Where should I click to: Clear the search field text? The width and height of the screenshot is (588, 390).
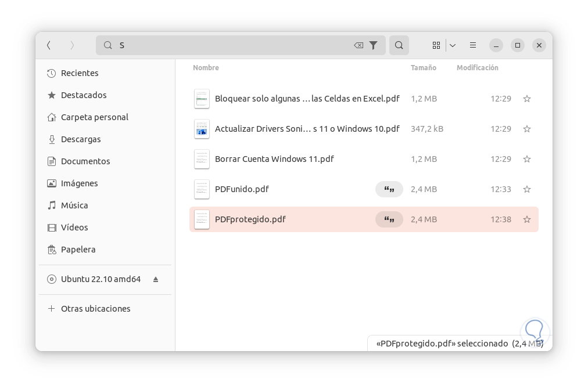tap(358, 45)
